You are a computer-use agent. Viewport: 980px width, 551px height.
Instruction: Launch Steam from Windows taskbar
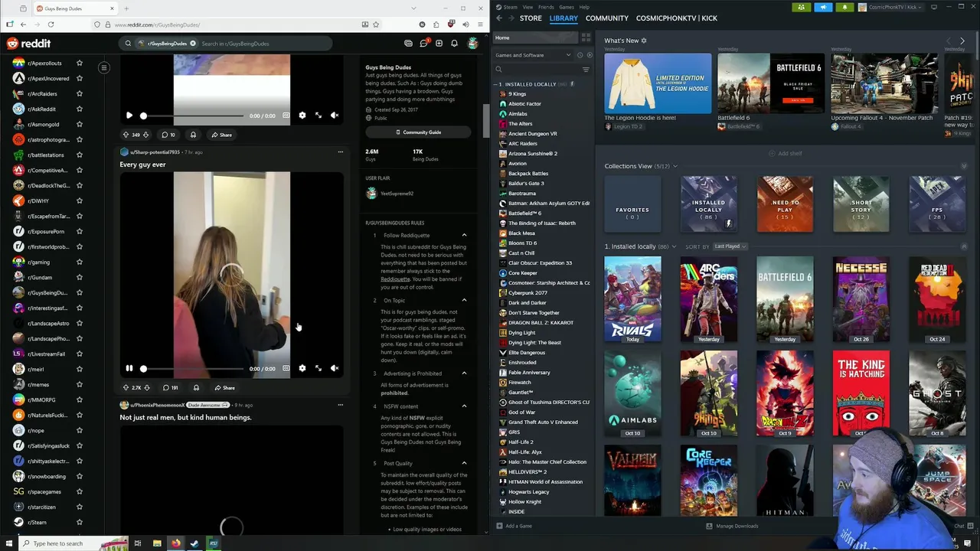click(x=194, y=543)
